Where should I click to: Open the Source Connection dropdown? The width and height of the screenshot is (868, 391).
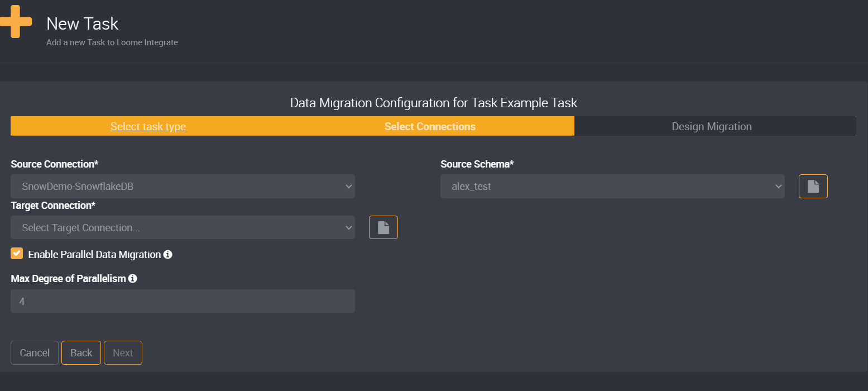tap(183, 187)
